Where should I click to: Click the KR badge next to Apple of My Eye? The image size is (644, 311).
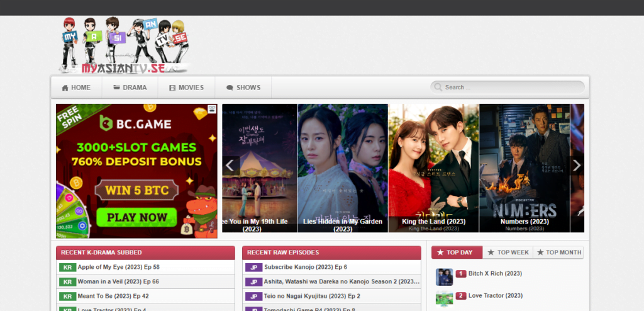[67, 268]
